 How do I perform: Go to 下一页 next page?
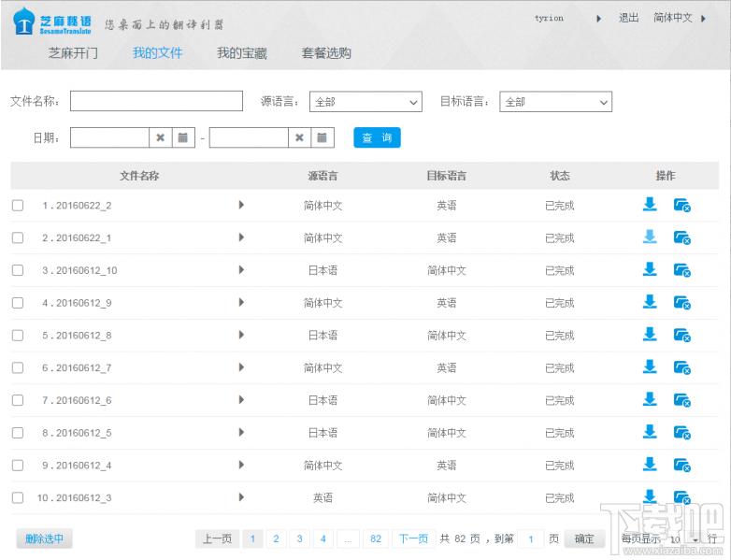(x=413, y=539)
